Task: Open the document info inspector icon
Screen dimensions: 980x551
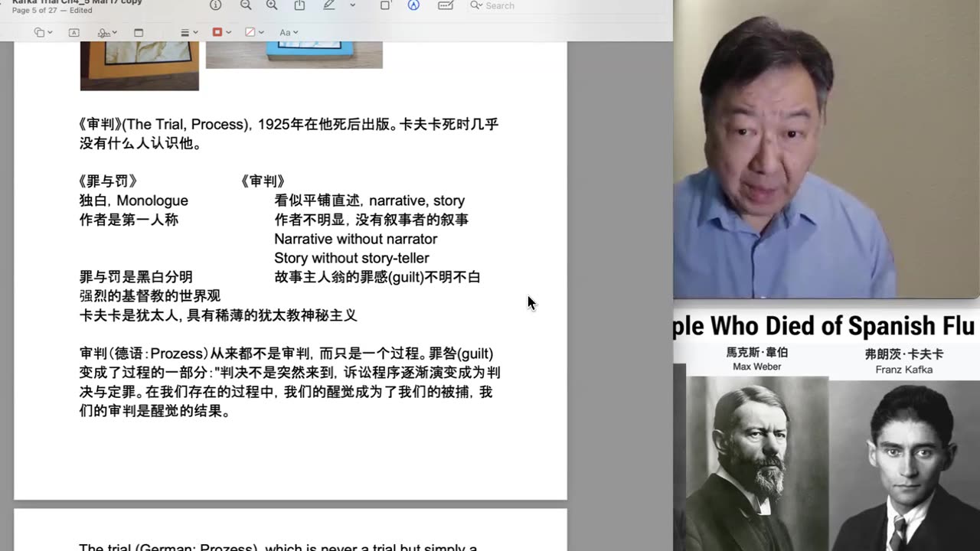Action: pos(216,5)
